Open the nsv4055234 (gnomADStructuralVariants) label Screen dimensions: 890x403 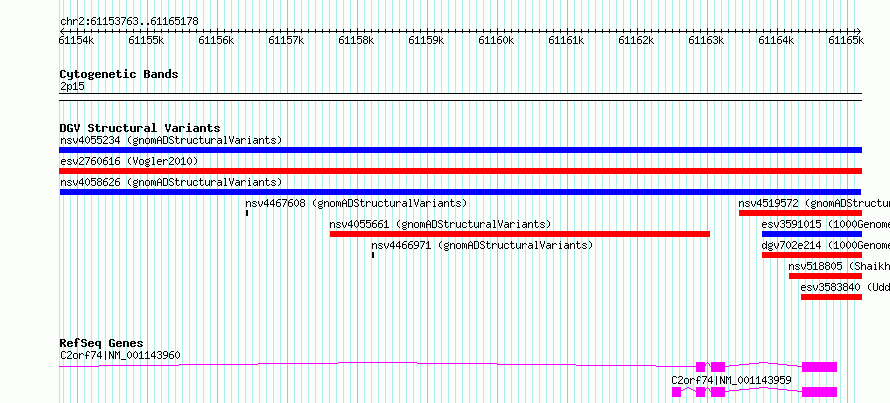(x=171, y=140)
